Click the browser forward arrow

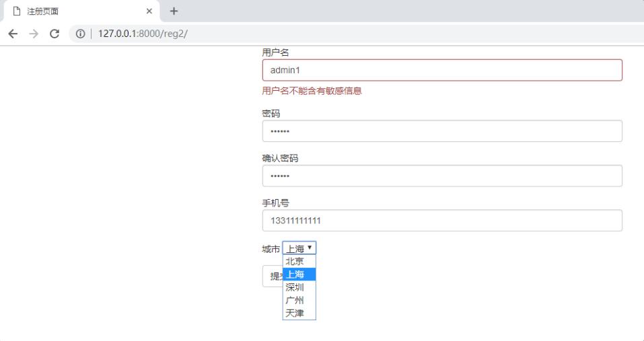[34, 34]
